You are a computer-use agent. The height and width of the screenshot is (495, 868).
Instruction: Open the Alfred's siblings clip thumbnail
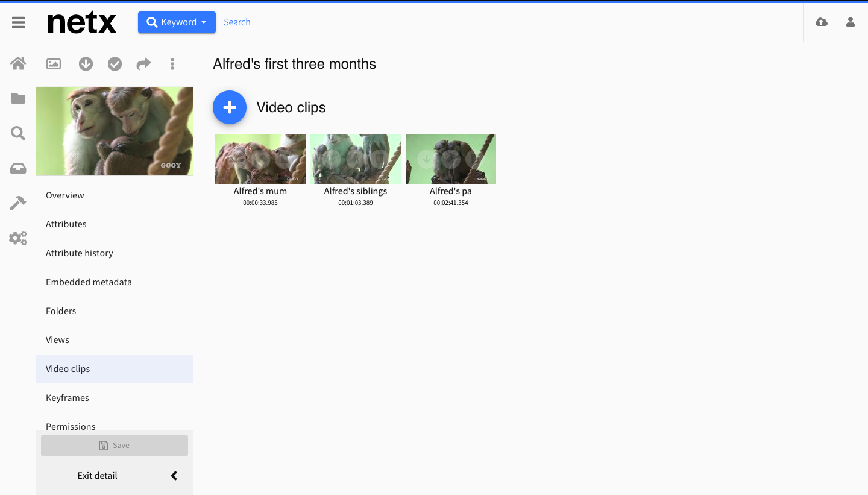click(356, 159)
